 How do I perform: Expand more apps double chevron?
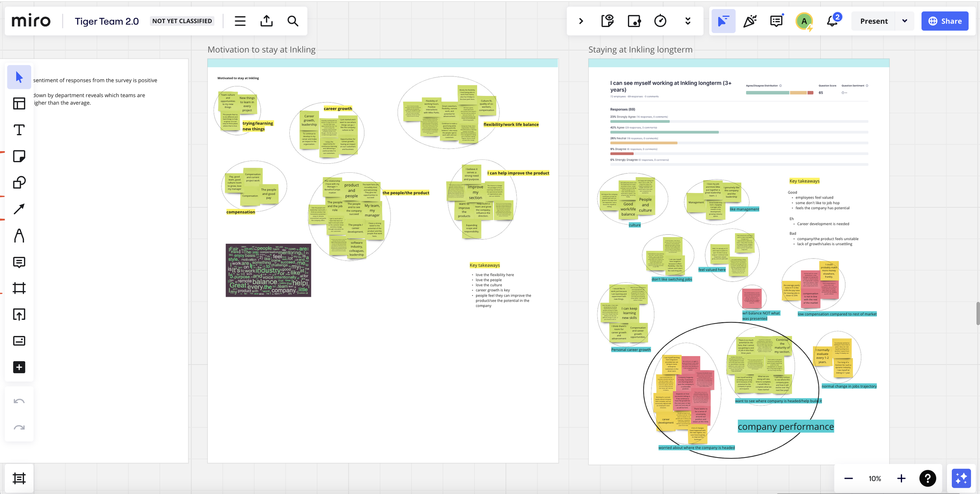point(688,21)
